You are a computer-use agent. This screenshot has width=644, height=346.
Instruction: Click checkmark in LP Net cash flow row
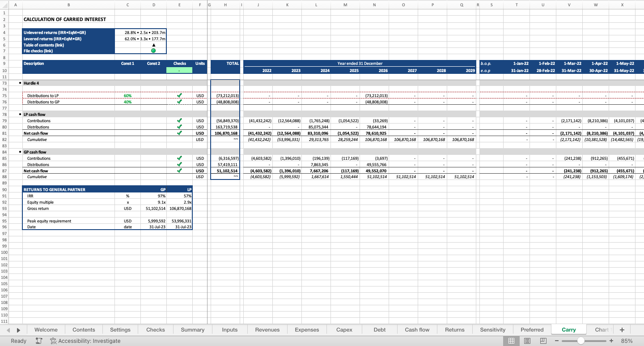(179, 133)
